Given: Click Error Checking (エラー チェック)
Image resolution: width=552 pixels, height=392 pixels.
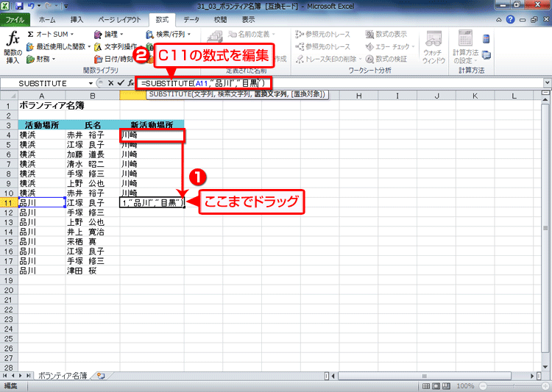Looking at the screenshot, I should (390, 46).
